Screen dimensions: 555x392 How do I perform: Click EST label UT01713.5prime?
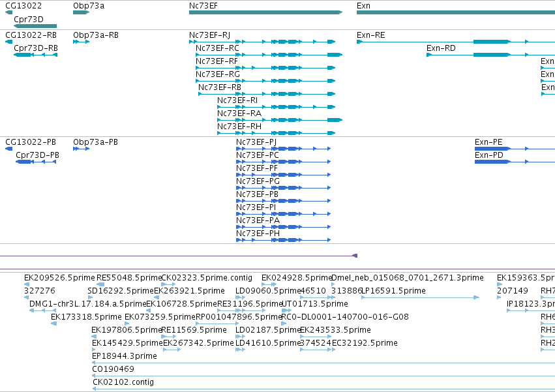[314, 304]
